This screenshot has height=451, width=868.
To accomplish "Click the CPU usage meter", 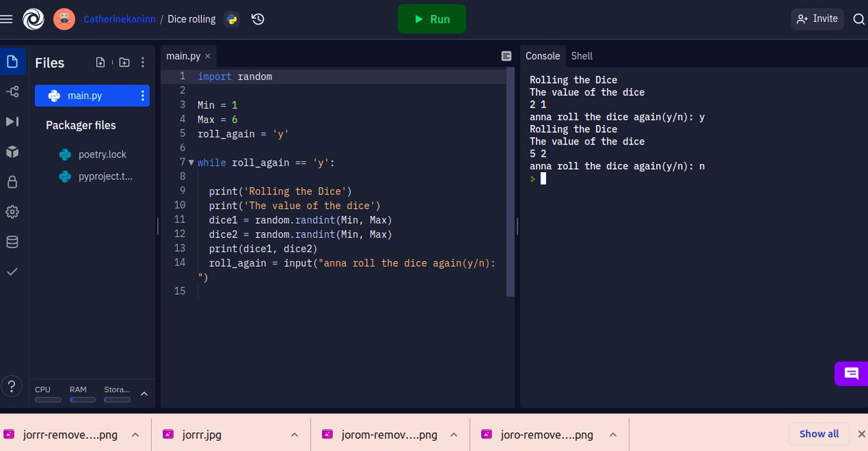I will pos(48,394).
